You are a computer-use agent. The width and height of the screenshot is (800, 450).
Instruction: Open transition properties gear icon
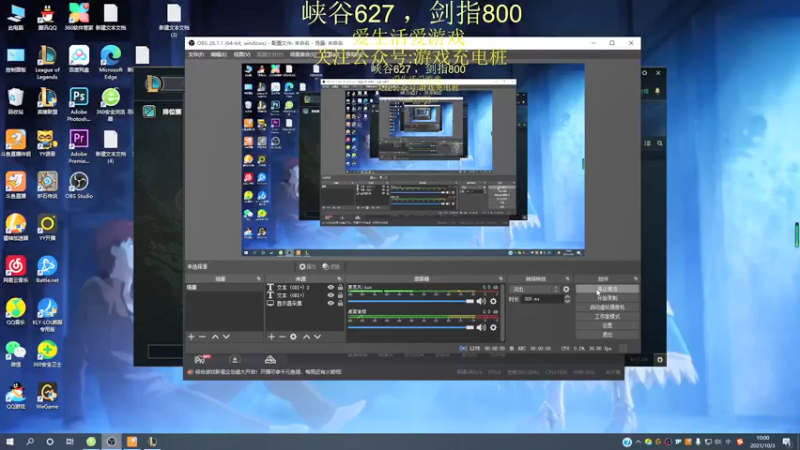[566, 289]
